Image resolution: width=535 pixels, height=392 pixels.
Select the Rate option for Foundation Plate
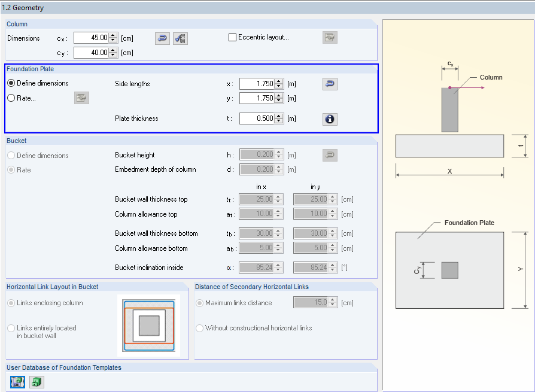click(x=11, y=98)
